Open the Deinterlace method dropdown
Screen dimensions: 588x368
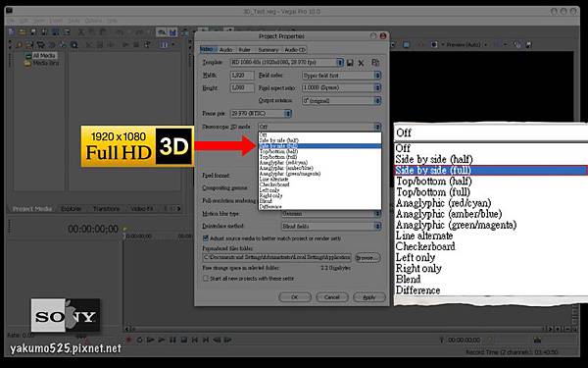[331, 226]
